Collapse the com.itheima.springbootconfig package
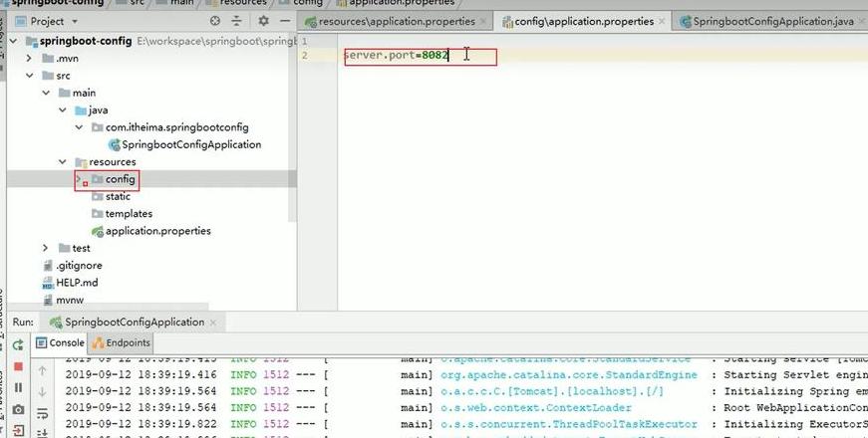868x438 pixels. (x=79, y=127)
